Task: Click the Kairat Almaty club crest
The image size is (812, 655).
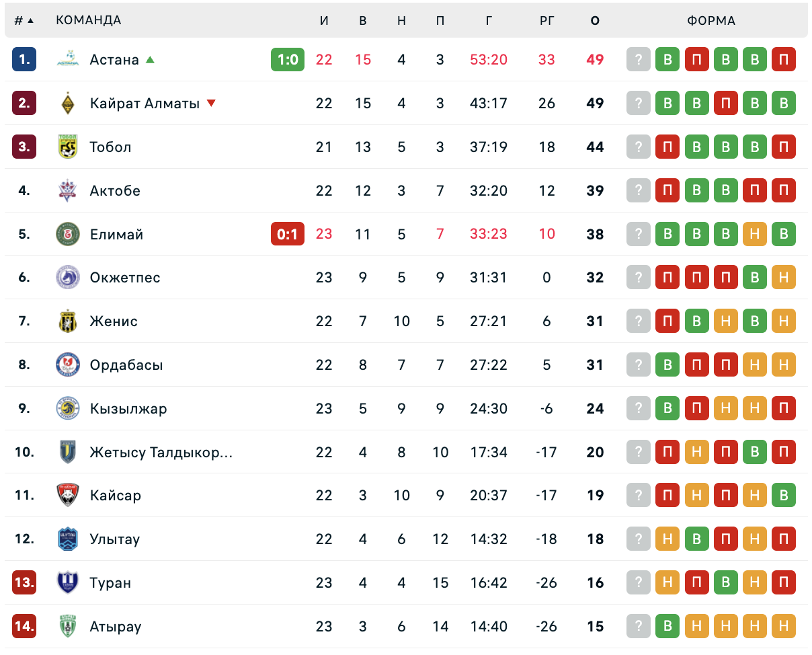Action: coord(68,103)
